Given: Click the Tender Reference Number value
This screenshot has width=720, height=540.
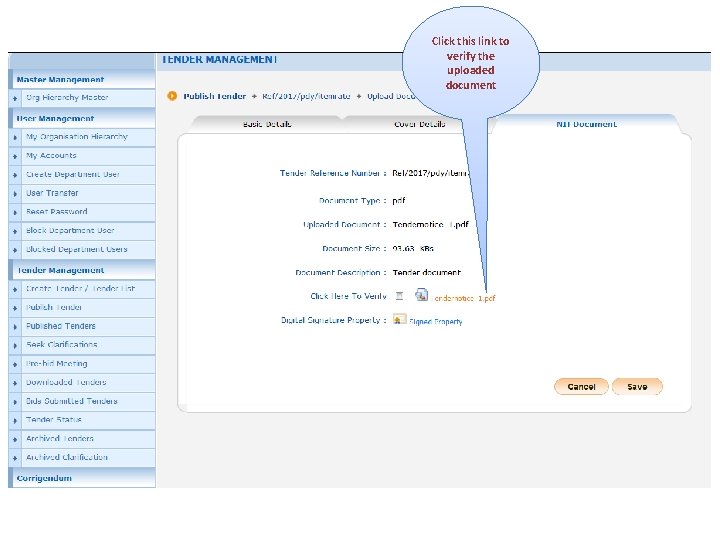Looking at the screenshot, I should click(430, 173).
